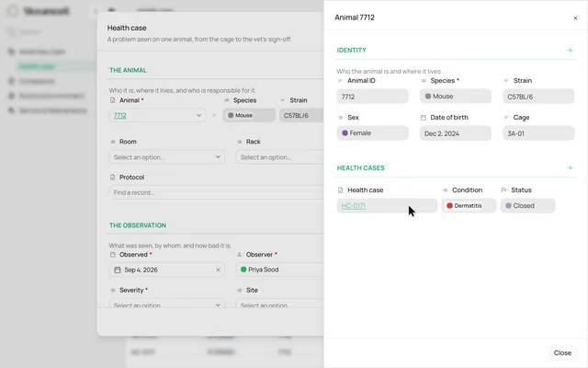
Task: Click the Protocol Find a record field
Action: (217, 192)
